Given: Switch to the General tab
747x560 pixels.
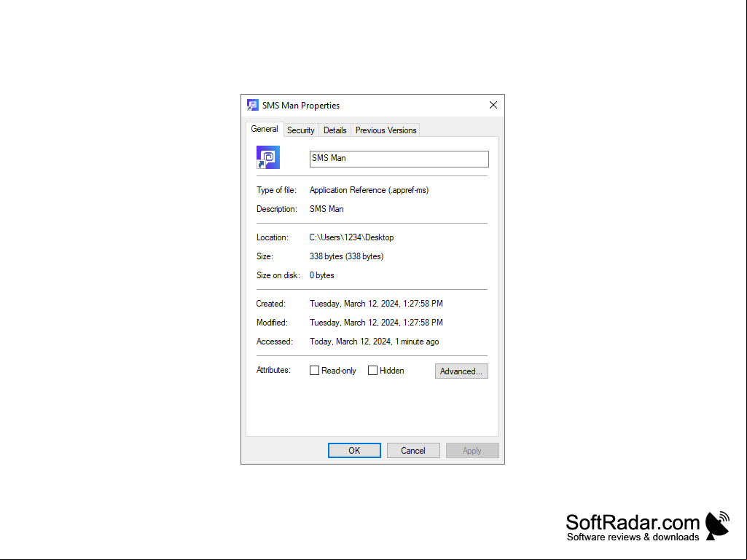Looking at the screenshot, I should coord(265,129).
